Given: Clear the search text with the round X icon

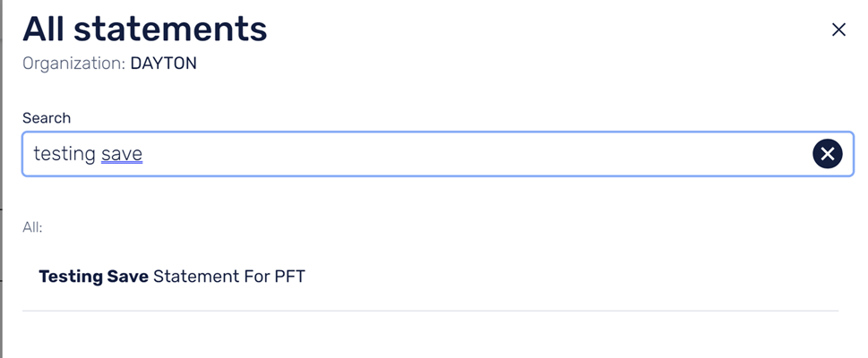Looking at the screenshot, I should click(x=827, y=154).
